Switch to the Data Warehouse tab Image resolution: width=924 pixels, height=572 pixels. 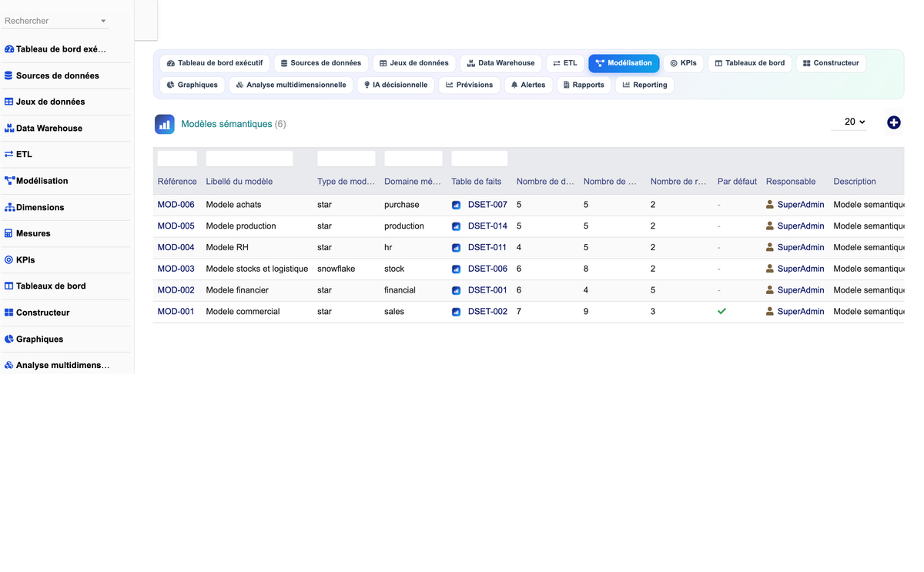[500, 63]
